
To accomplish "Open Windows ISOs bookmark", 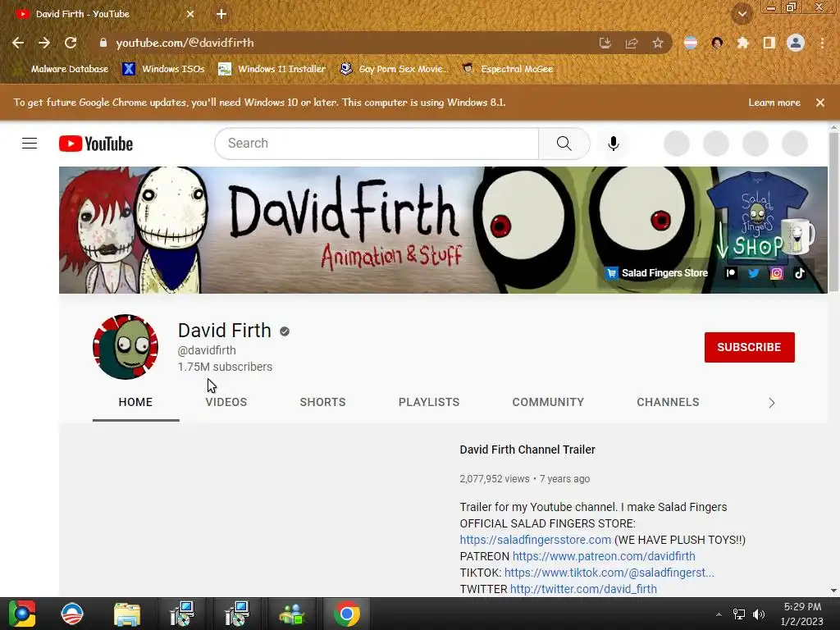I will (163, 69).
